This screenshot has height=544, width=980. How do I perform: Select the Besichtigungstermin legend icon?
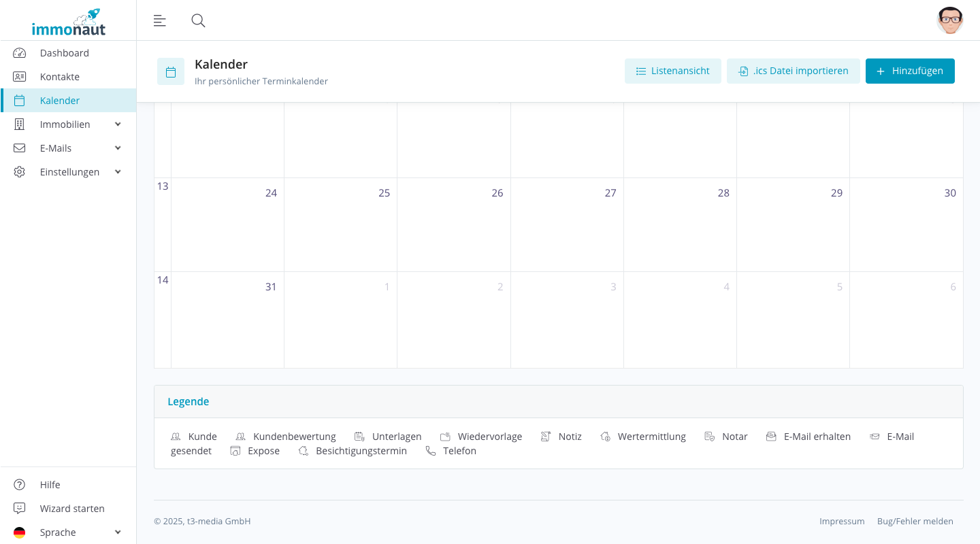coord(304,450)
